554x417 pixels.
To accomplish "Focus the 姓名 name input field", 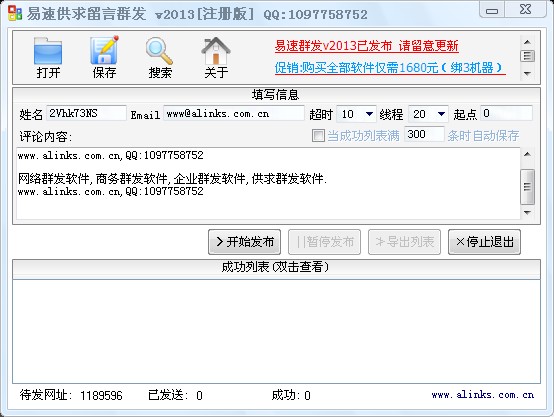I will click(x=86, y=113).
